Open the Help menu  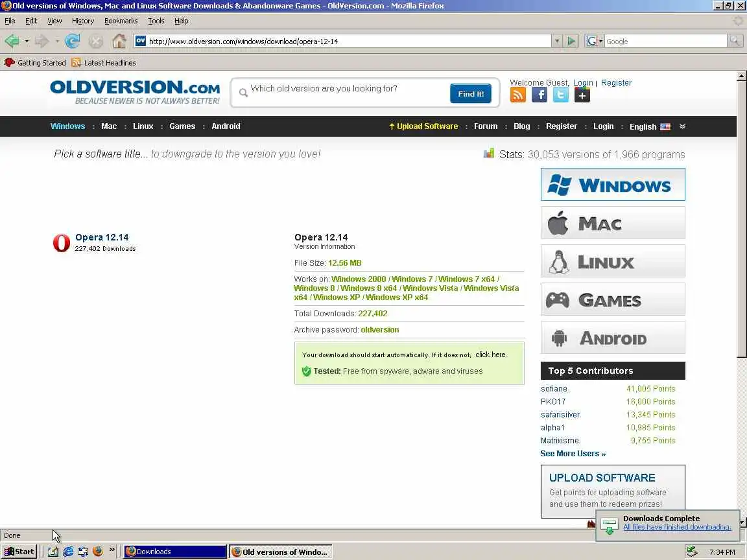(x=181, y=21)
